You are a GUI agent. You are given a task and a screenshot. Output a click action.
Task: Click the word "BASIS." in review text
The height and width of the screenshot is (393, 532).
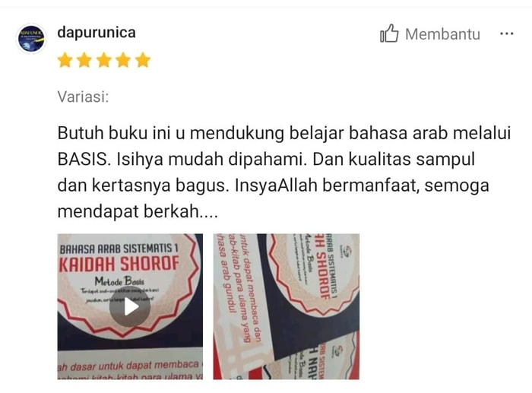click(x=84, y=159)
